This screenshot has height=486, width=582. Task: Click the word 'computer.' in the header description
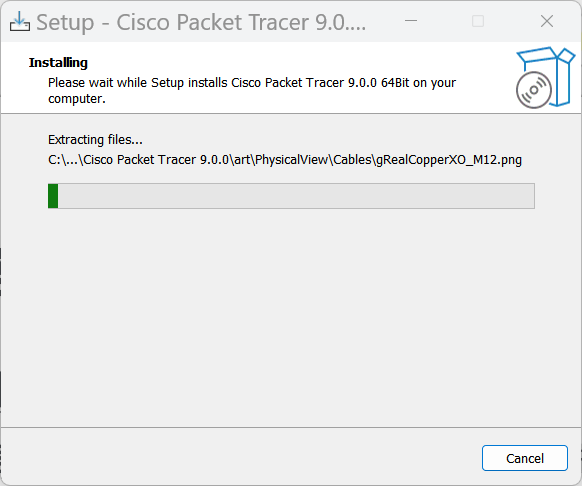77,99
